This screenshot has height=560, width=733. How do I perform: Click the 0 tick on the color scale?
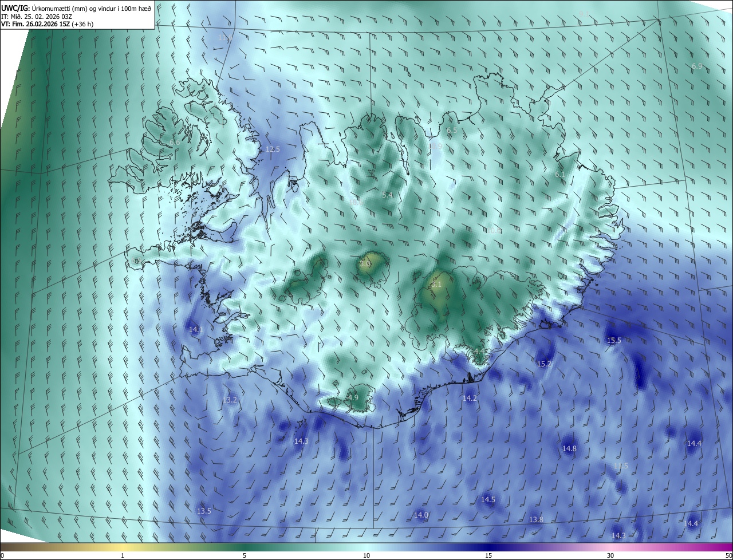2,555
